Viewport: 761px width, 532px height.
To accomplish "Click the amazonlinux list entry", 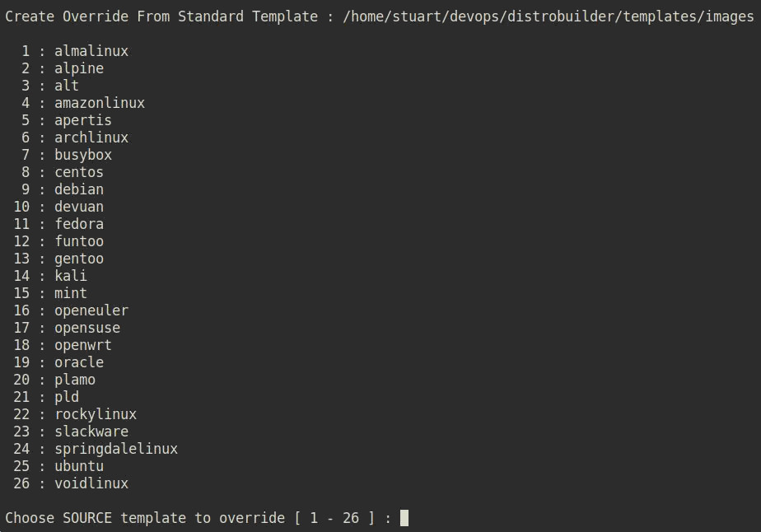I will click(100, 103).
